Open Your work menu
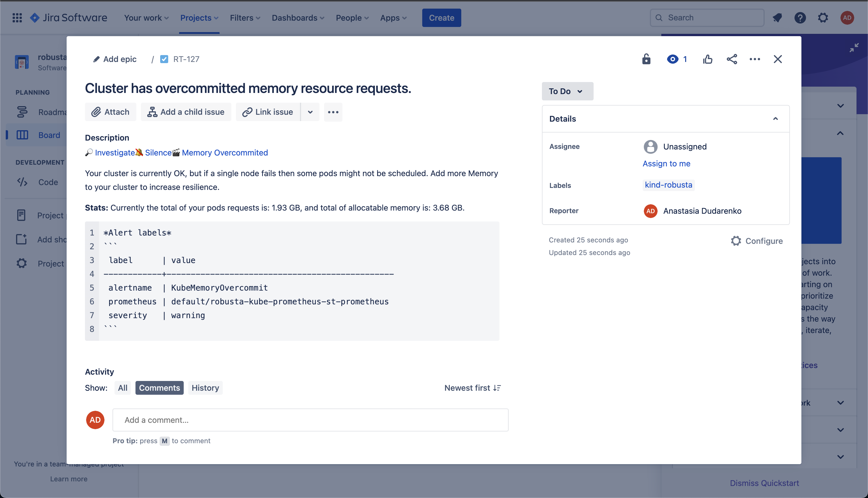Screen dimensions: 868x498 pyautogui.click(x=146, y=18)
